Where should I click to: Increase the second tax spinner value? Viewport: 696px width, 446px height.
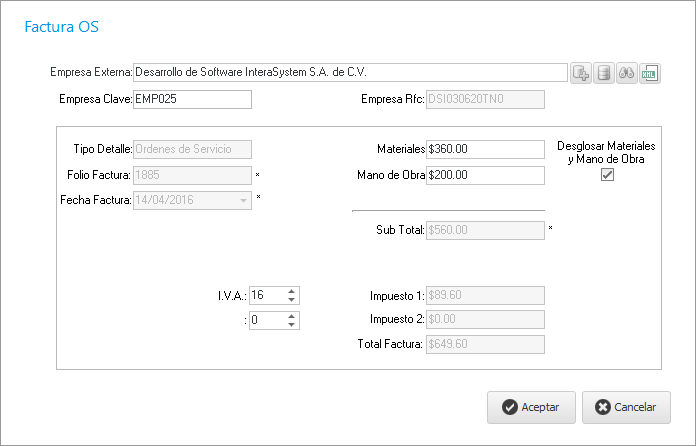[291, 316]
